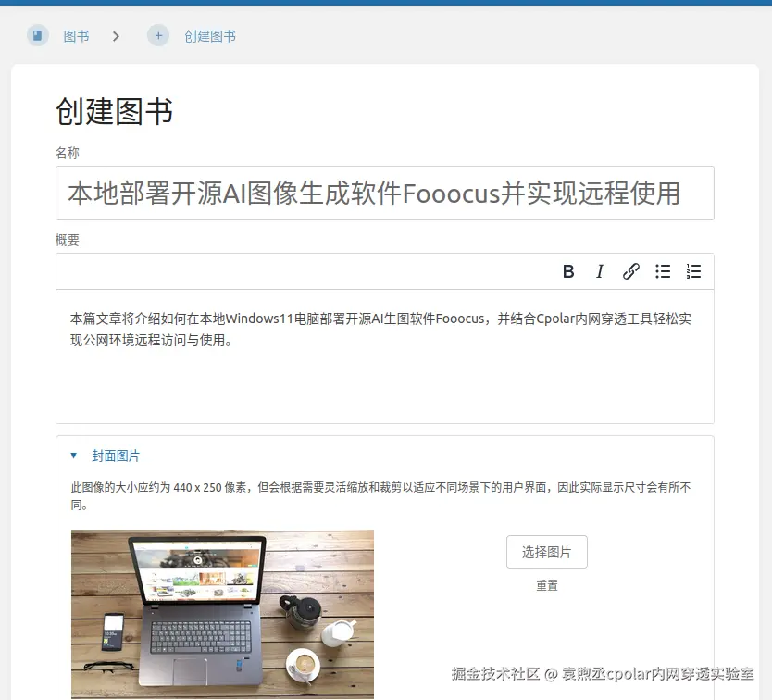
Task: Click the 名称 field label
Action: coord(68,153)
